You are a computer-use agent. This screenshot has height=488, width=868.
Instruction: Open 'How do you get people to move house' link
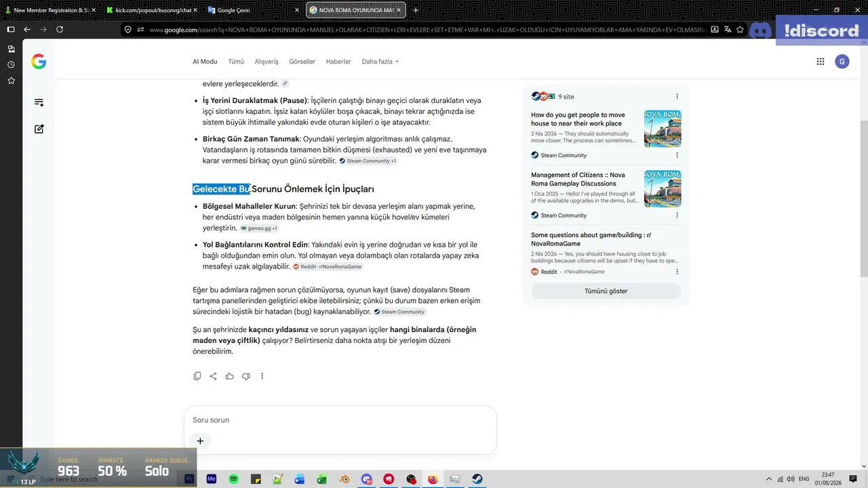point(578,119)
